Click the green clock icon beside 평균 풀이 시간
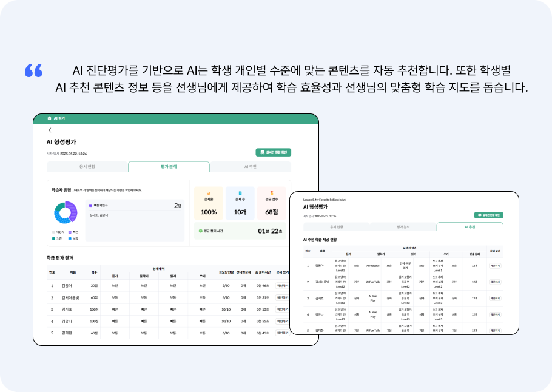This screenshot has width=552, height=392. (200, 229)
